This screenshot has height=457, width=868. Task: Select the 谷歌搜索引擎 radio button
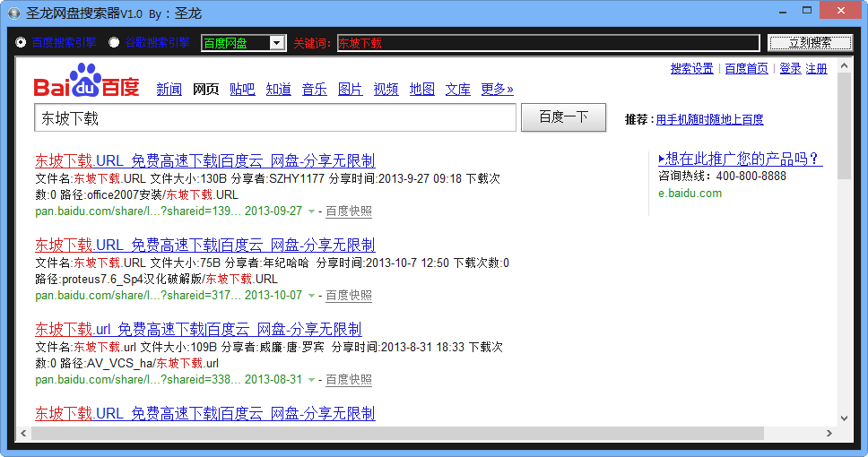114,43
